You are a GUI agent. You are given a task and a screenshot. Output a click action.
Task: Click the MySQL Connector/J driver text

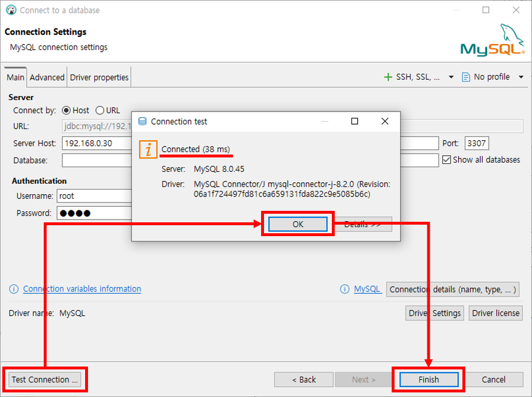coord(292,189)
